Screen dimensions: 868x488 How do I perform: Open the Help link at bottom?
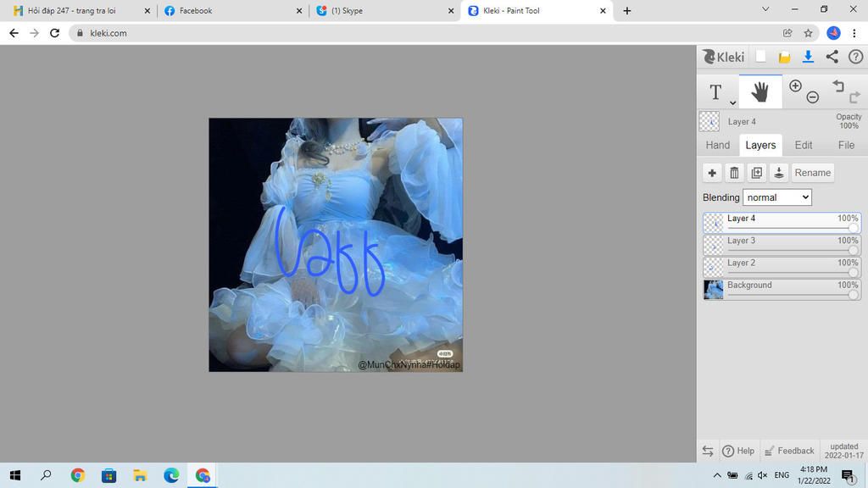coord(738,451)
